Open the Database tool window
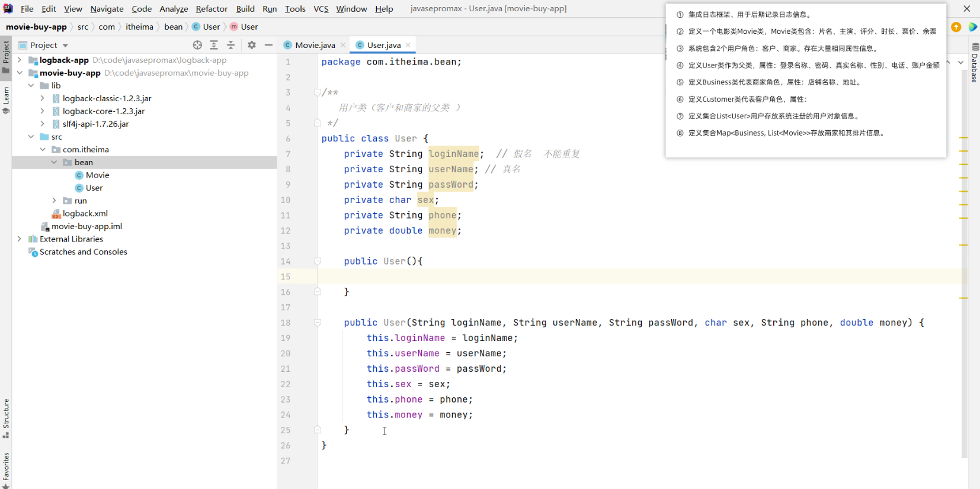Image resolution: width=980 pixels, height=489 pixels. [x=975, y=63]
